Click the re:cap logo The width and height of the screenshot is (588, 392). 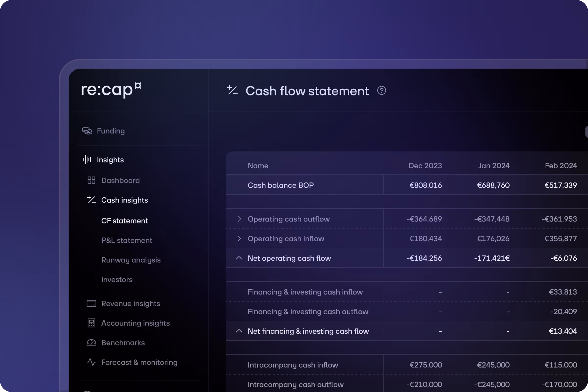click(x=111, y=90)
